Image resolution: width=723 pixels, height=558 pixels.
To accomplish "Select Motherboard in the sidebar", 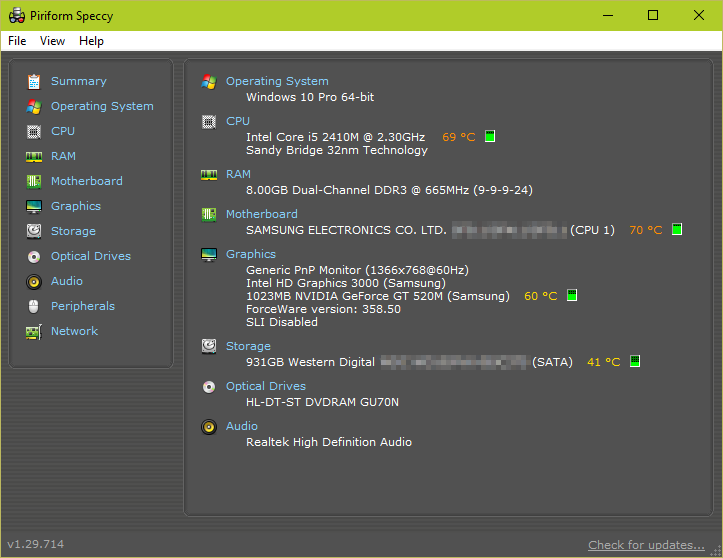I will (87, 181).
